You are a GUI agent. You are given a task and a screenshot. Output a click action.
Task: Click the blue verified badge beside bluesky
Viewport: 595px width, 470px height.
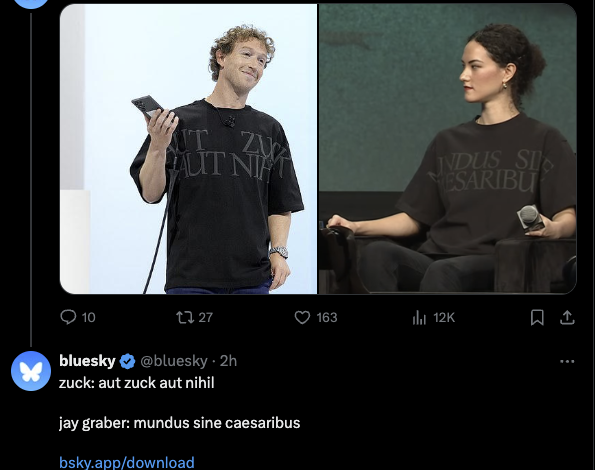point(128,361)
